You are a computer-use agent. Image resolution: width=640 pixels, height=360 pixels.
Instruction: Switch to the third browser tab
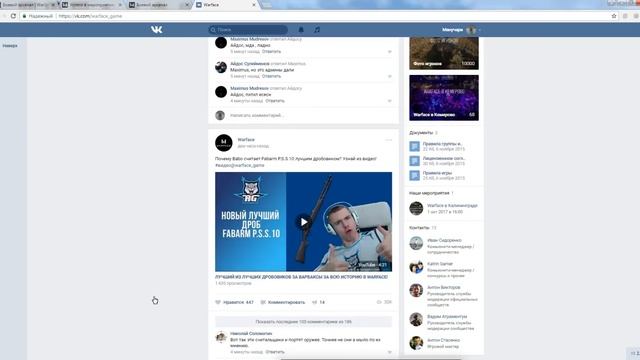159,5
